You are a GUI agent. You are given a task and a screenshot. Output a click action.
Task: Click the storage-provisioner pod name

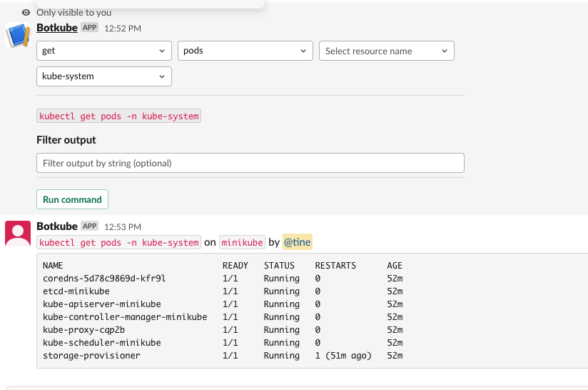pos(91,356)
